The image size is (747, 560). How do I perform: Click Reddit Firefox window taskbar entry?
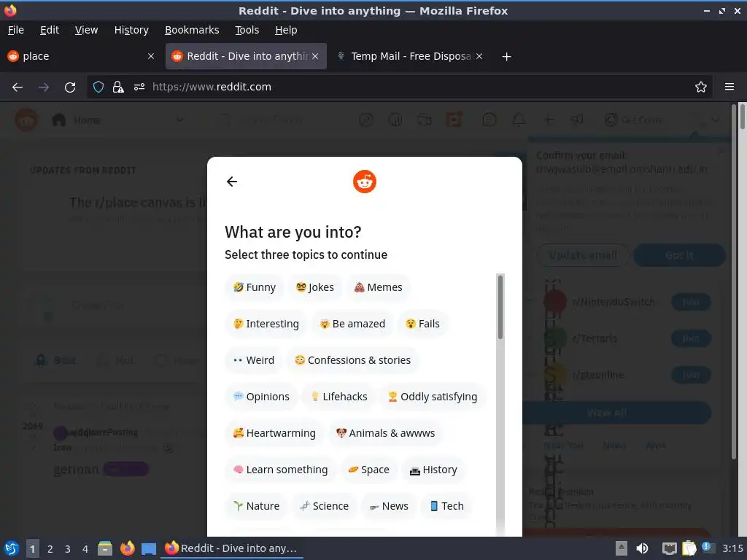(x=232, y=548)
